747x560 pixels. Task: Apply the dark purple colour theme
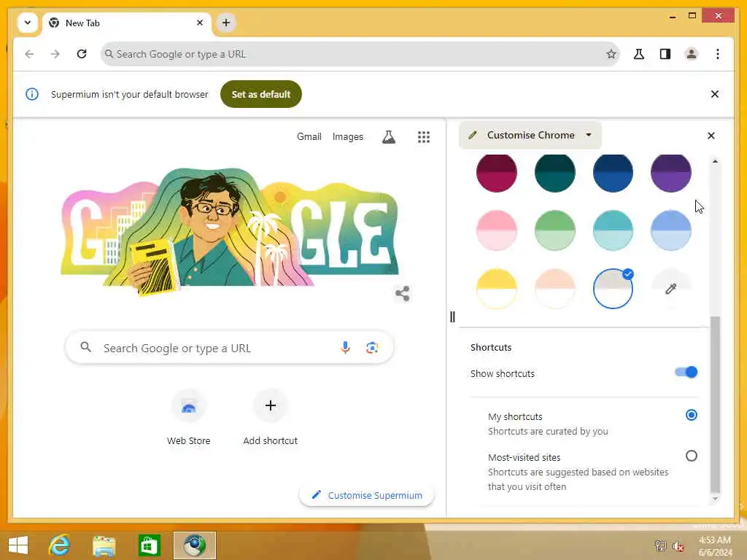pos(670,172)
